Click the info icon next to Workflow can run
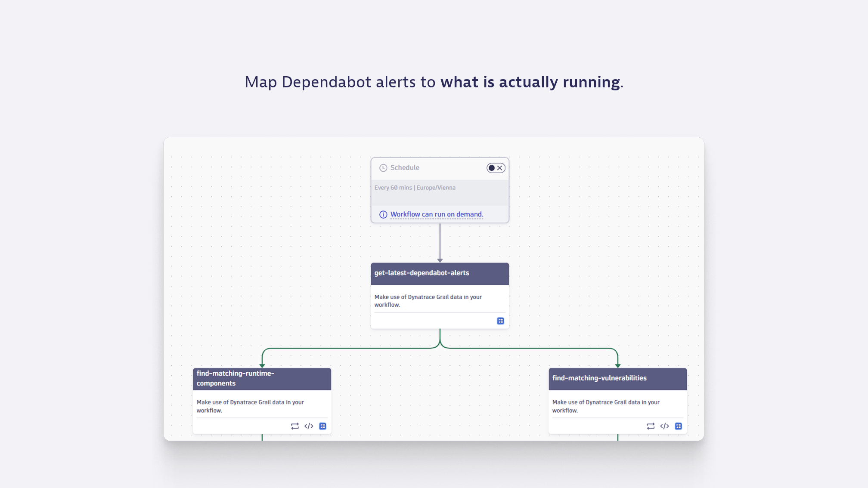The image size is (868, 488). tap(383, 214)
